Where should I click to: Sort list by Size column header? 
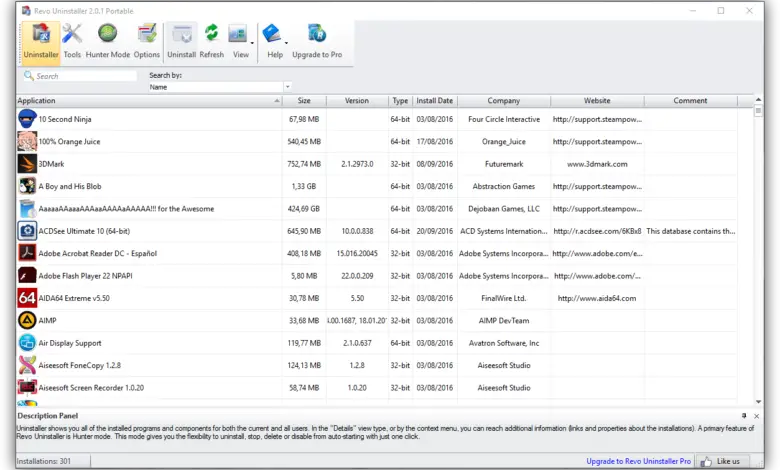304,101
